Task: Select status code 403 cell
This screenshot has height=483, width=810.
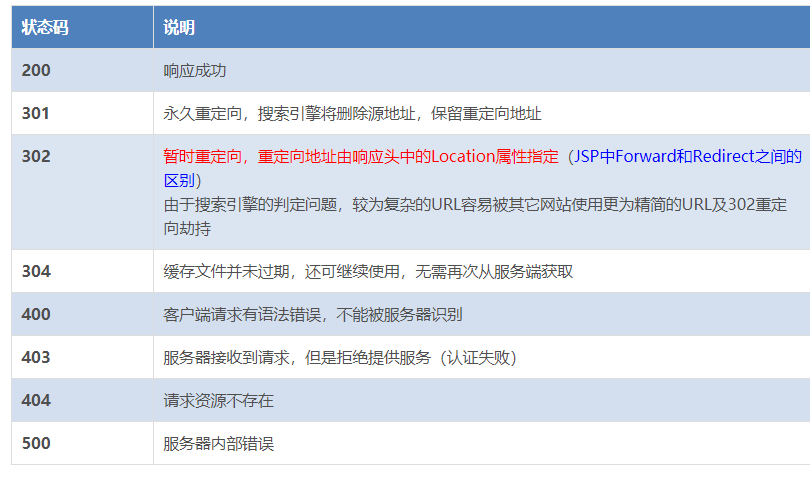Action: [x=82, y=357]
